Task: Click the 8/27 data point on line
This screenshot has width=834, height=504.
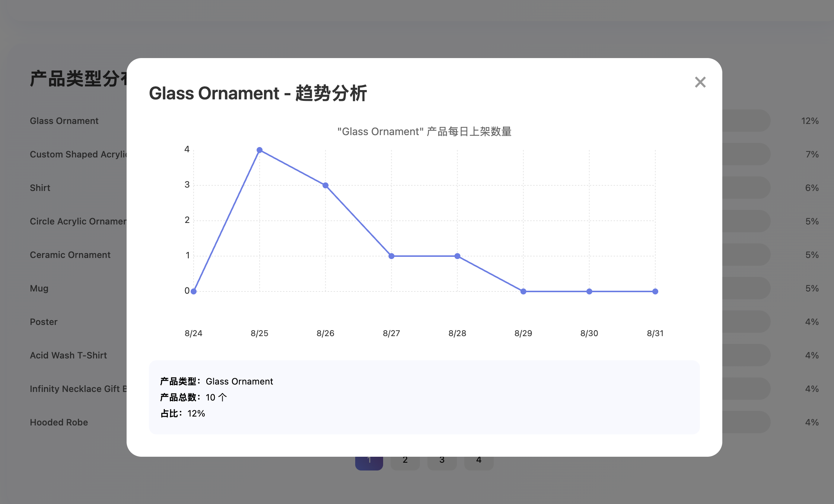Action: [391, 256]
